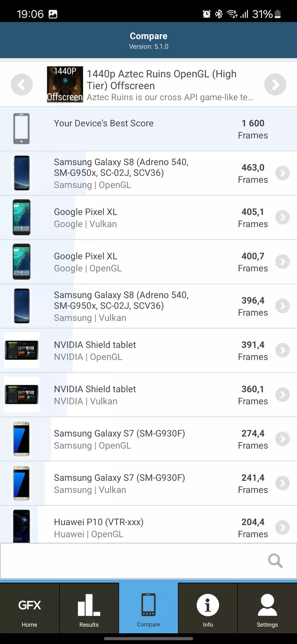
Task: Click the device search input field
Action: 133,561
